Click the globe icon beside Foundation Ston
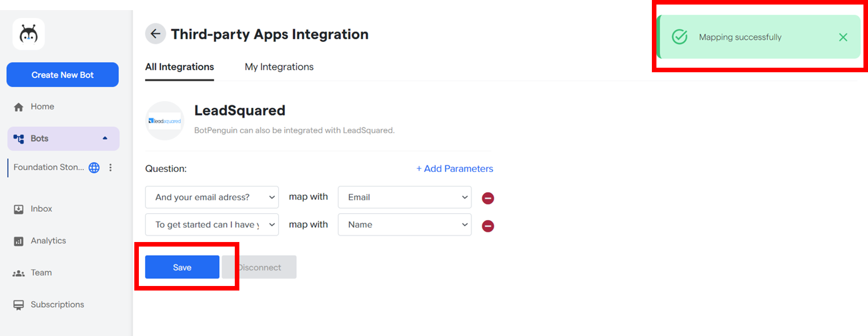868x336 pixels. 94,168
